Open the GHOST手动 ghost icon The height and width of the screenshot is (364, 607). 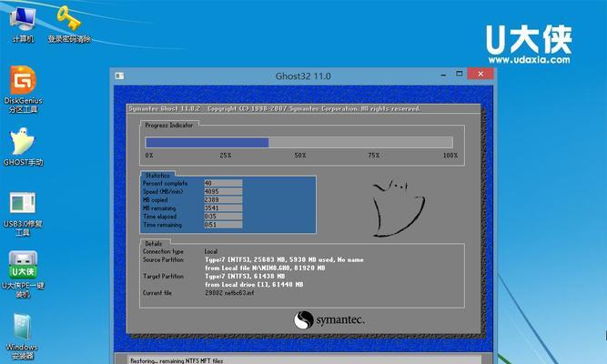click(23, 147)
